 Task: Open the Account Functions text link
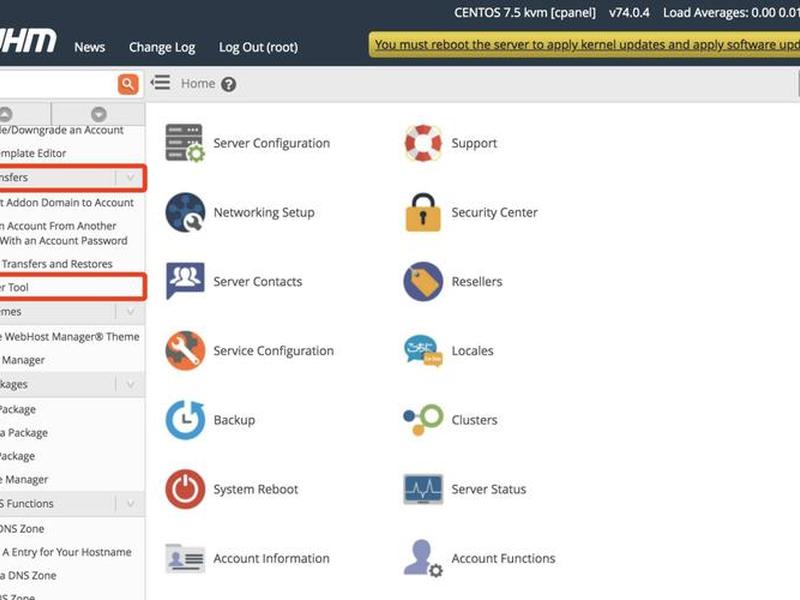coord(503,558)
